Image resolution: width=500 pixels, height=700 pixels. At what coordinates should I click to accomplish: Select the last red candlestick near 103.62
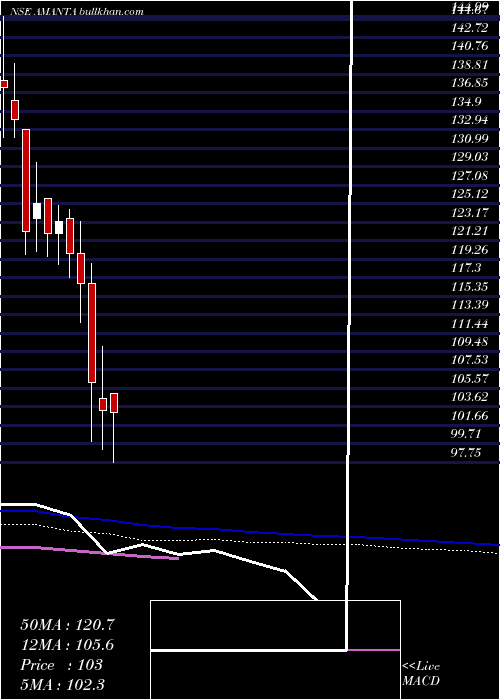click(114, 403)
